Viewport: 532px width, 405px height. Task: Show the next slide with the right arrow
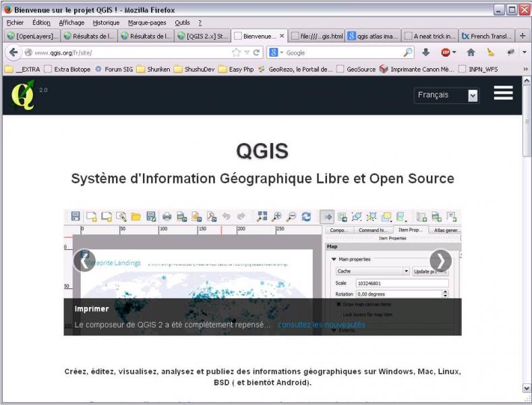440,261
